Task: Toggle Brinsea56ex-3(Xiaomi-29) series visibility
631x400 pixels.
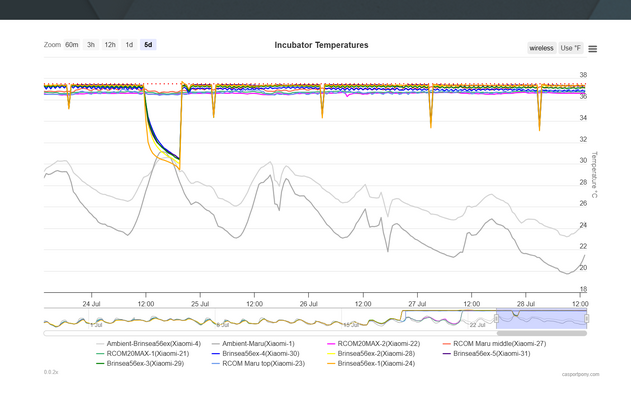Action: 145,364
